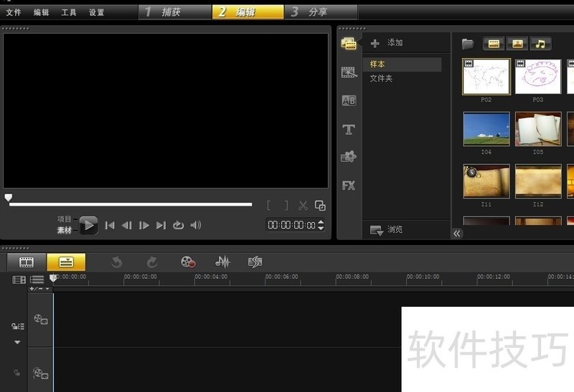Image resolution: width=574 pixels, height=392 pixels.
Task: Open the Transition (AB) library
Action: [349, 100]
